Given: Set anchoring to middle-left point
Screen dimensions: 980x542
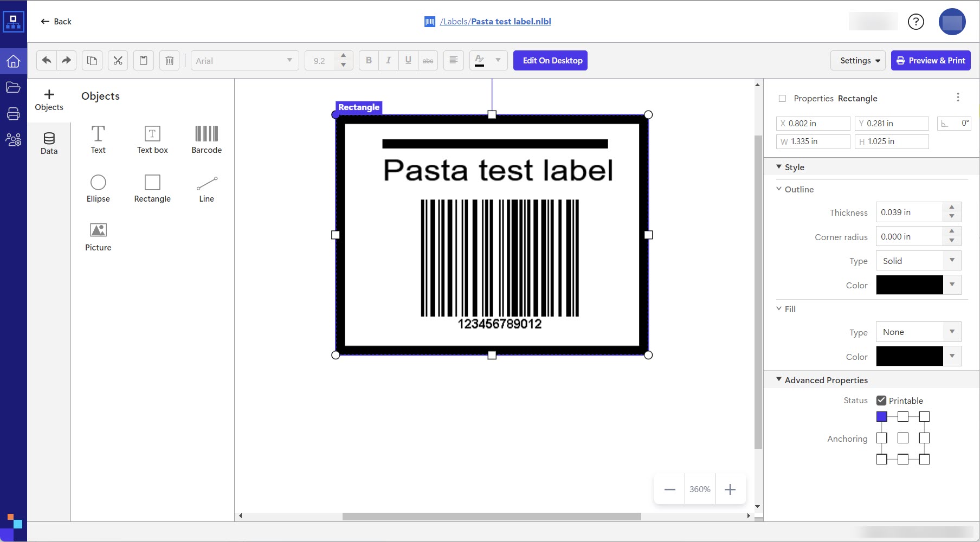Looking at the screenshot, I should [x=882, y=438].
